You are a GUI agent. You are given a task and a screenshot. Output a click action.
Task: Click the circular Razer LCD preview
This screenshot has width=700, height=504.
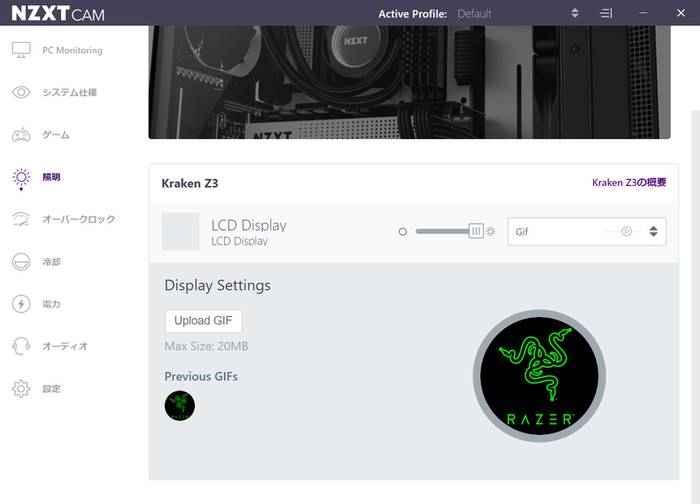pyautogui.click(x=539, y=376)
